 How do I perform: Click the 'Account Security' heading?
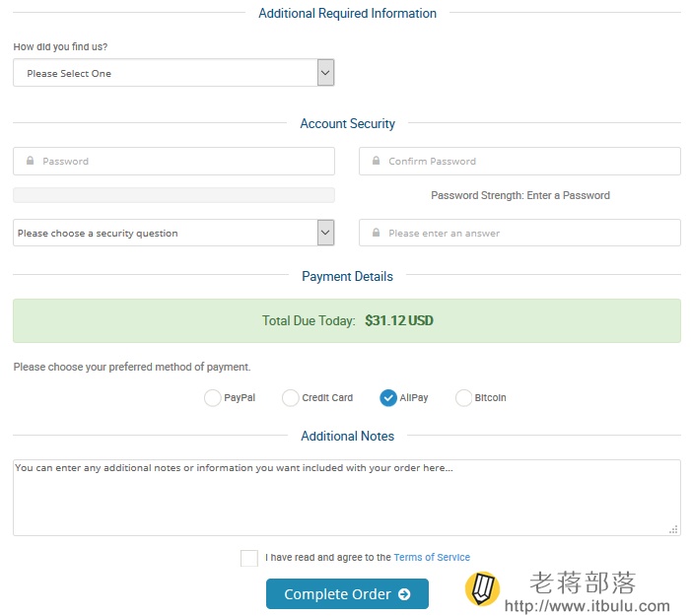pyautogui.click(x=348, y=124)
